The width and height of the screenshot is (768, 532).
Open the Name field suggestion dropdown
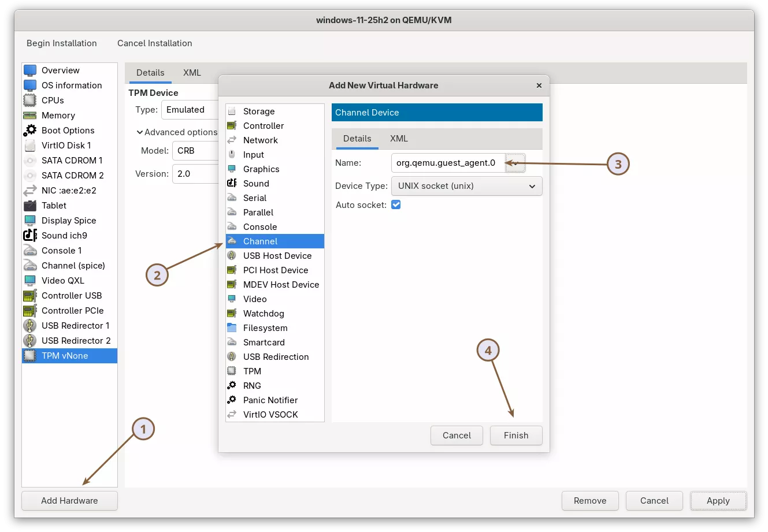click(515, 163)
